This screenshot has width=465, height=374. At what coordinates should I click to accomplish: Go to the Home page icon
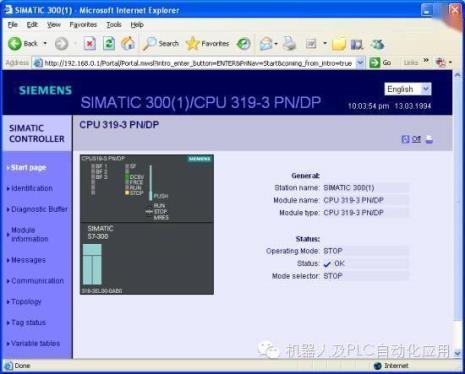point(128,44)
